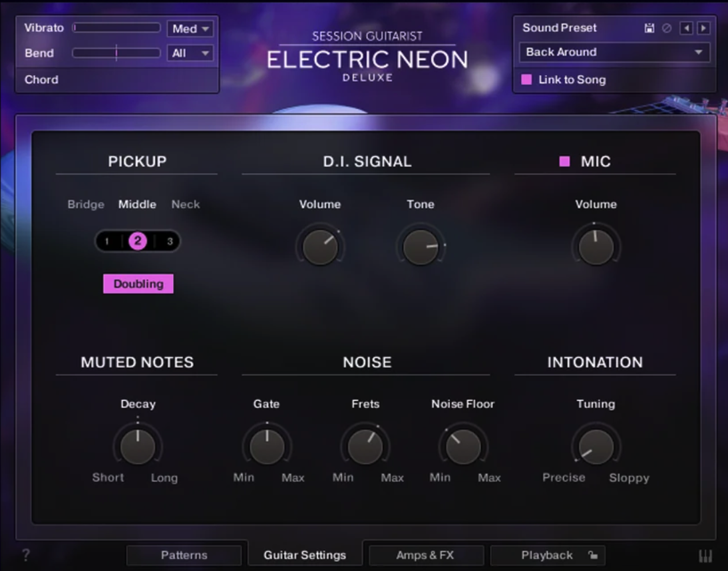Click the NOISE section heading

click(x=367, y=362)
